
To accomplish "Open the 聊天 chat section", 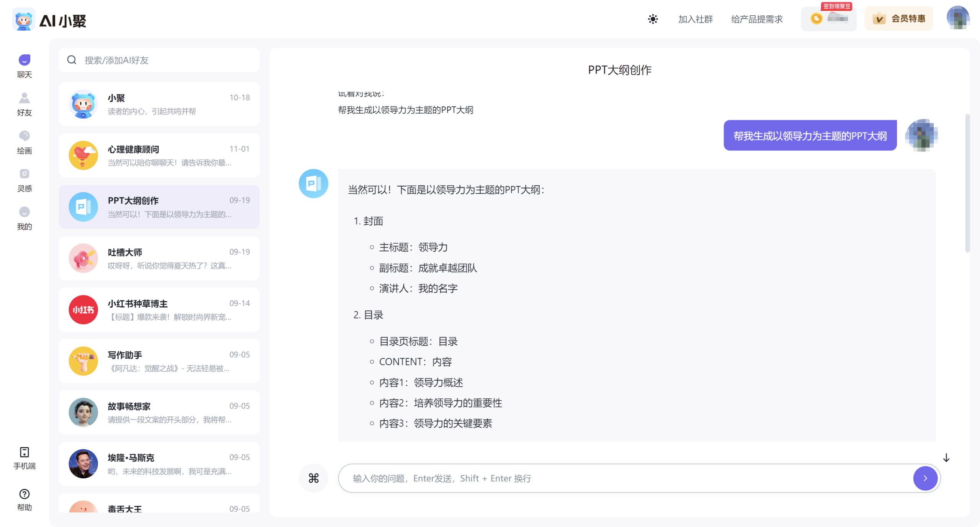I will [24, 66].
